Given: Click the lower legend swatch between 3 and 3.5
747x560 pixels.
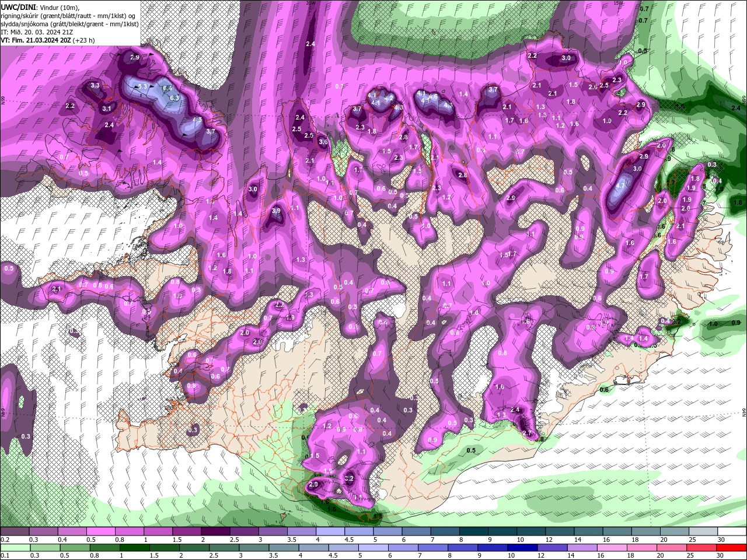Looking at the screenshot, I should (x=253, y=547).
